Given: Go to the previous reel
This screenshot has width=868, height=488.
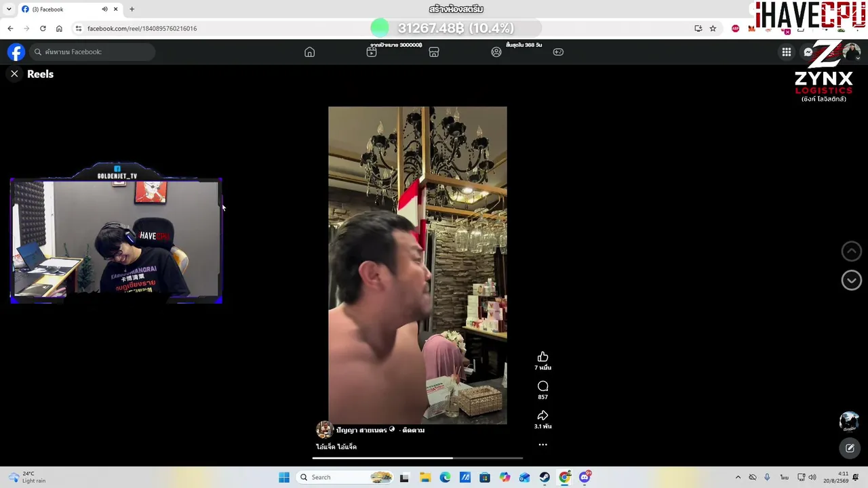Looking at the screenshot, I should tap(852, 251).
